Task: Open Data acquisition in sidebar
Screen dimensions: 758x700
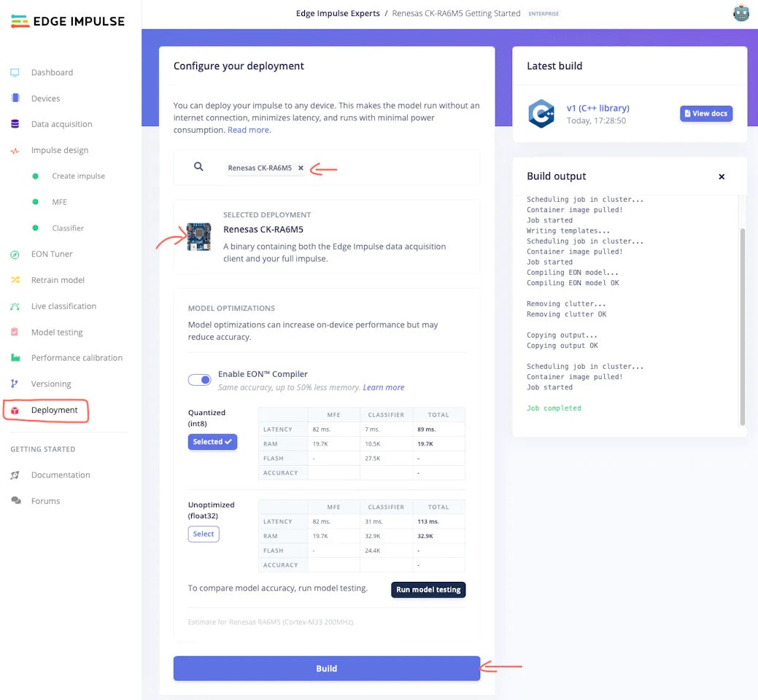Action: [62, 124]
